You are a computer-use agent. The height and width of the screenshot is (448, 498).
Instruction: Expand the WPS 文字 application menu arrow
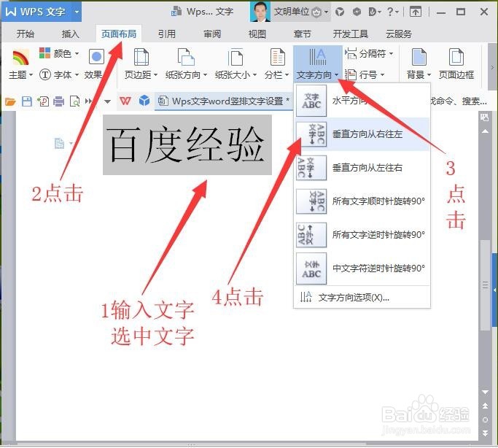(x=77, y=12)
